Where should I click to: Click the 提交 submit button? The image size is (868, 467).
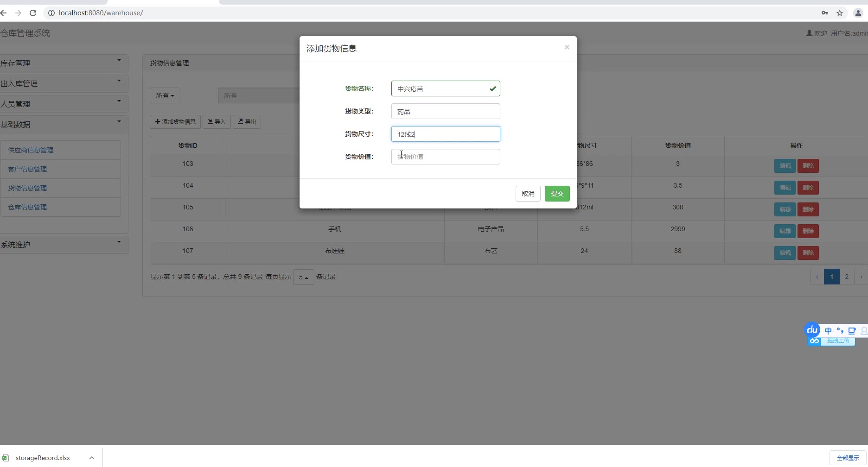point(557,194)
